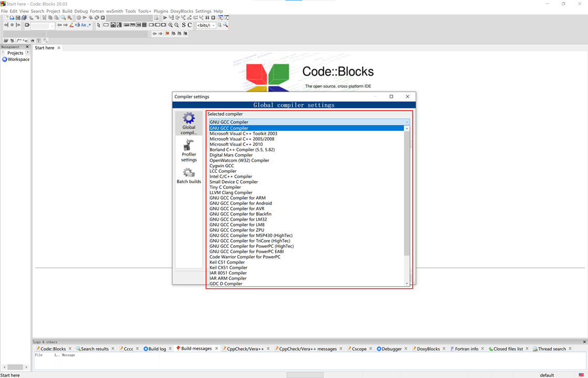This screenshot has width=588, height=378.
Task: Click the New file toolbar icon
Action: (x=6, y=18)
